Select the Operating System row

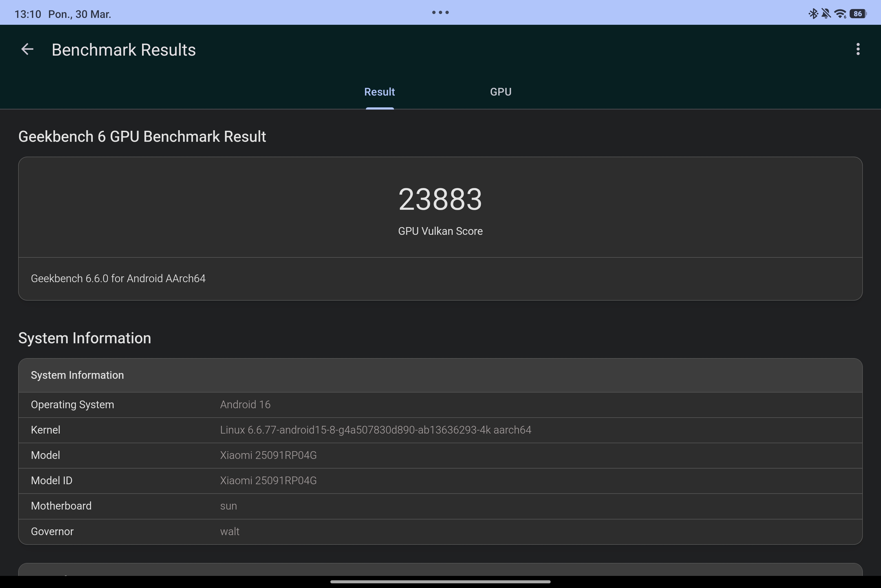[440, 405]
